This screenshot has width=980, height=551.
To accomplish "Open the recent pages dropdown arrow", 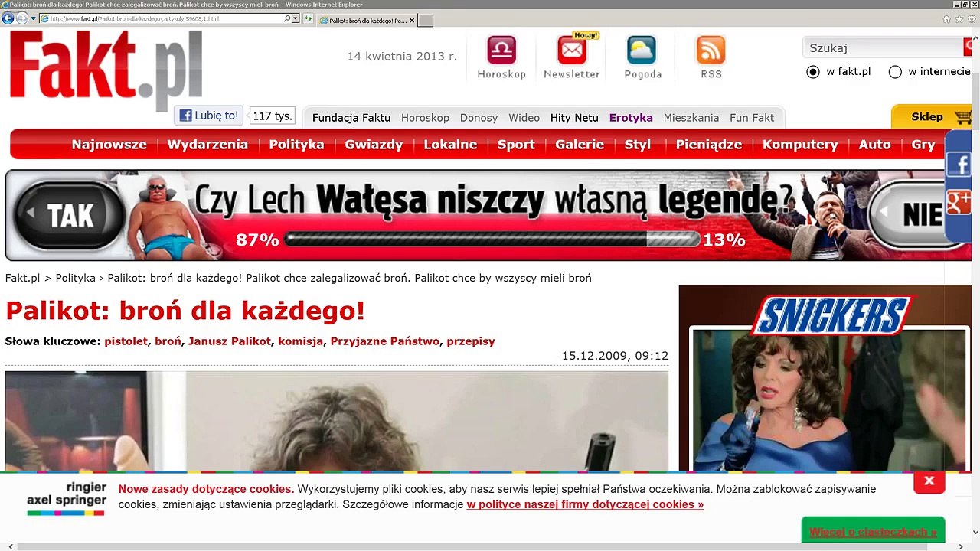I will tap(33, 18).
